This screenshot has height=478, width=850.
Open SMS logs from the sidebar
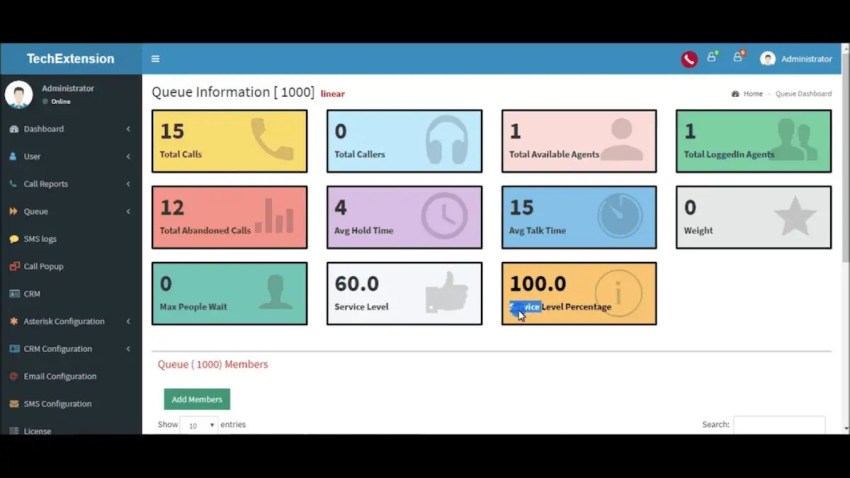pos(70,239)
